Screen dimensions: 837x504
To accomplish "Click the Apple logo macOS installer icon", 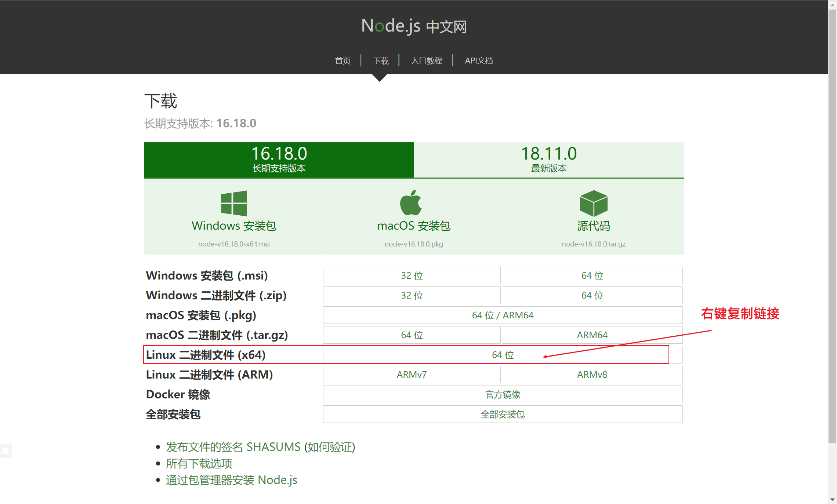I will [411, 203].
